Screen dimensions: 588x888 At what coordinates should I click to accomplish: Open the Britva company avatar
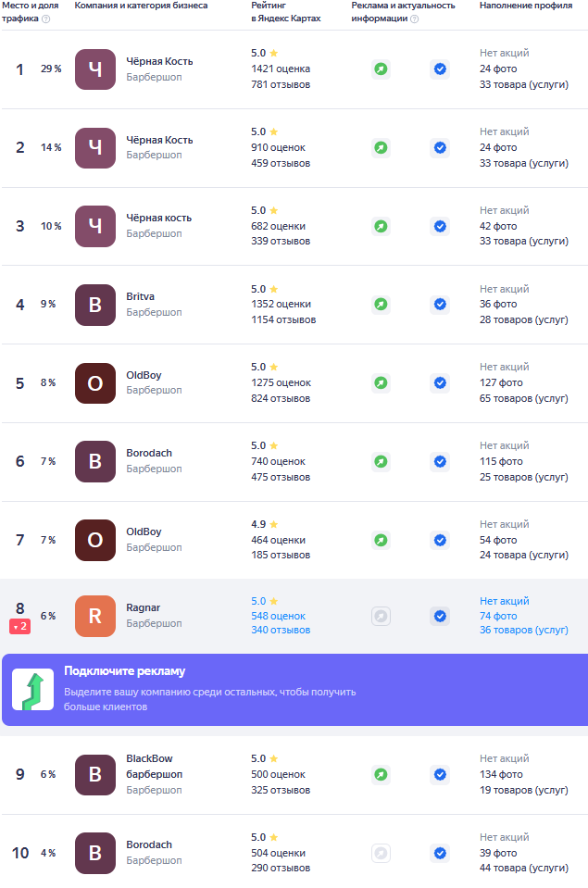tap(95, 305)
